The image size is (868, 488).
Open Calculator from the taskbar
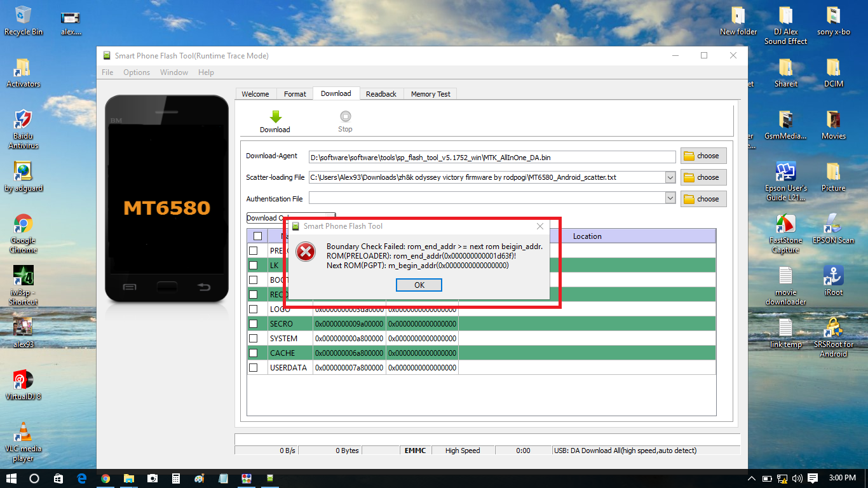click(x=176, y=478)
